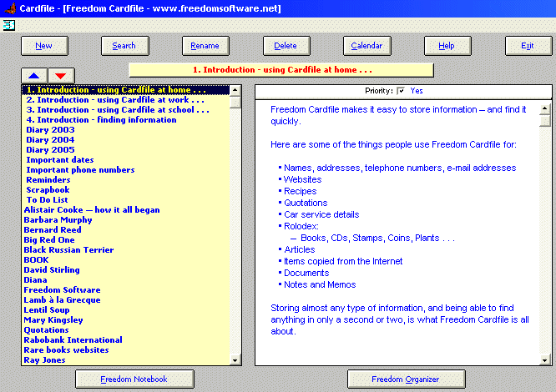Select the Mary Kingsley card
556x392 pixels.
click(125, 320)
